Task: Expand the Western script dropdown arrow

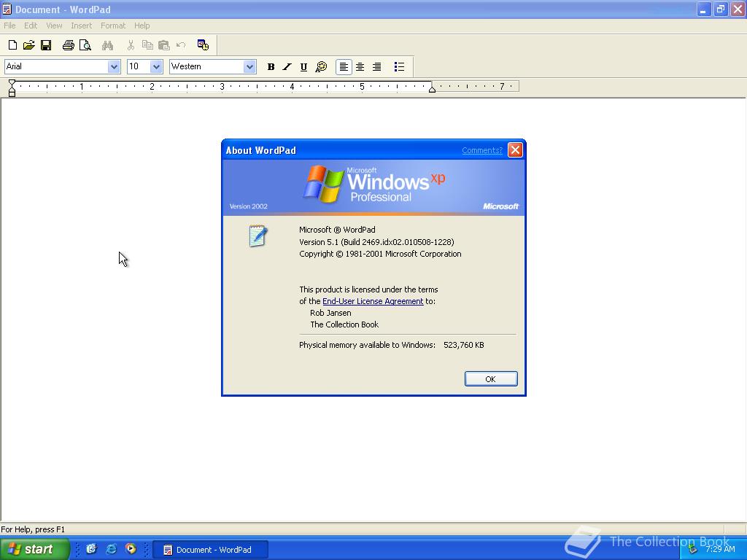Action: [249, 66]
